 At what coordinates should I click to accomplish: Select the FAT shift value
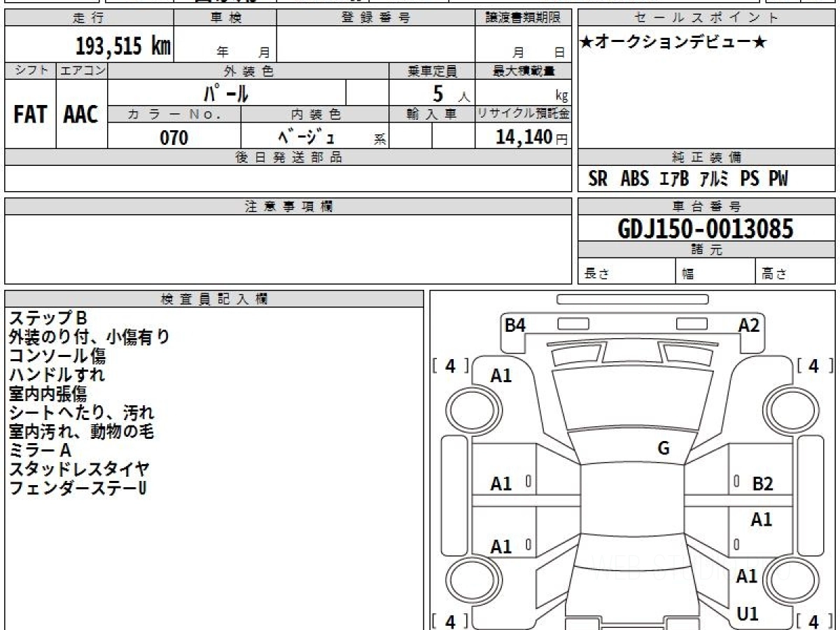click(30, 115)
